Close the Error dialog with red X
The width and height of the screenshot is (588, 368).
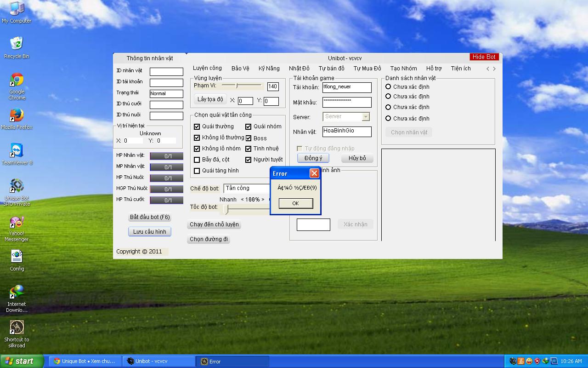[314, 173]
